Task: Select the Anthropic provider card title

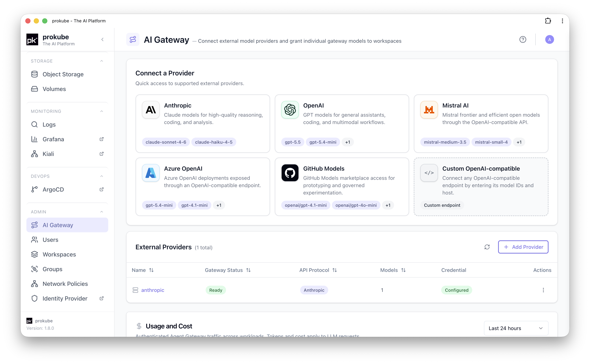Action: (178, 106)
